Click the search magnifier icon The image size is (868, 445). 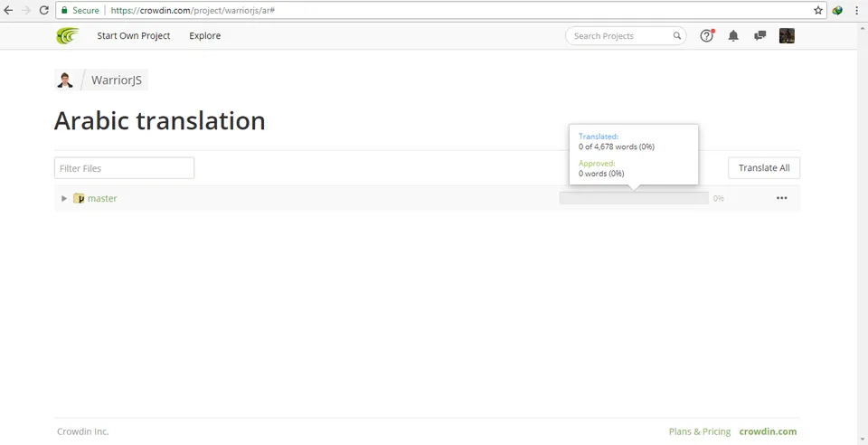[677, 36]
